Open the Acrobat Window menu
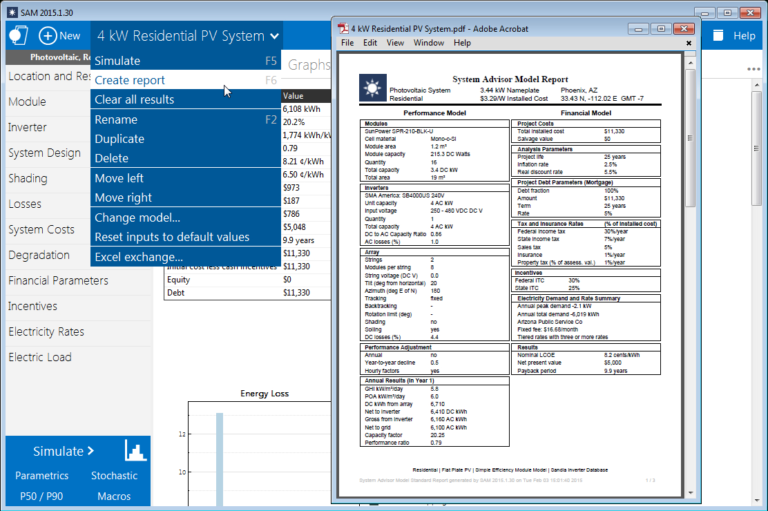The width and height of the screenshot is (768, 511). click(x=428, y=43)
